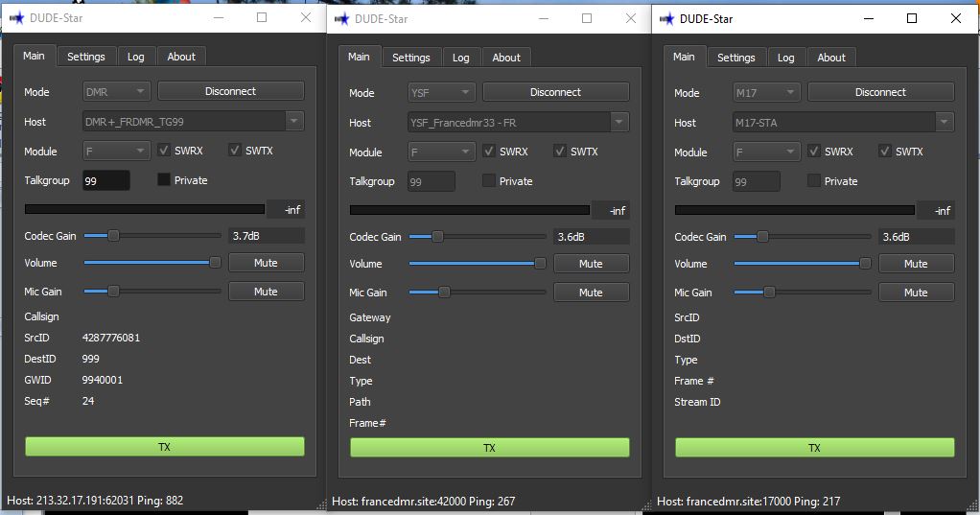Screen dimensions: 980x515
Task: Click status text 'Host: francedmr.site:17000 Ping: 217'
Action: 748,502
